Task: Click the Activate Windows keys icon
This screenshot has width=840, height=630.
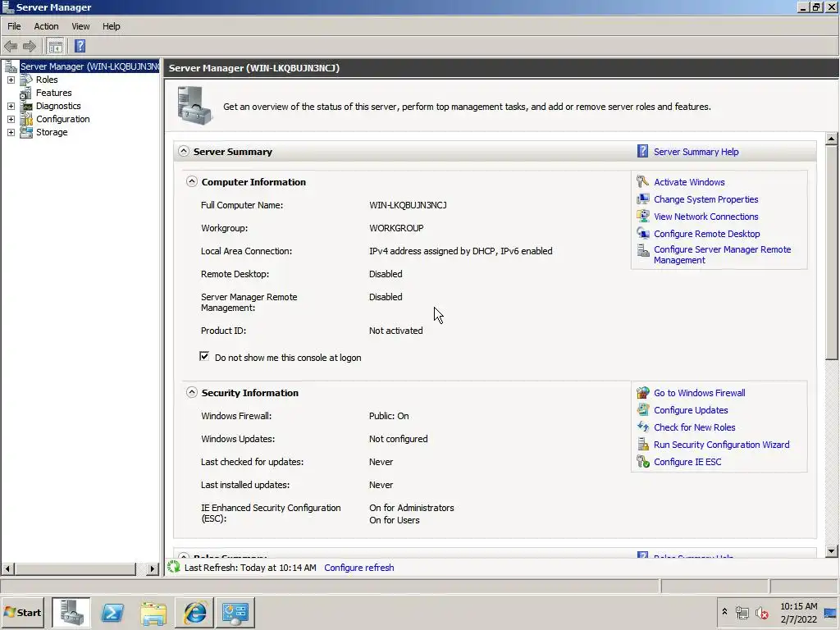Action: point(643,181)
